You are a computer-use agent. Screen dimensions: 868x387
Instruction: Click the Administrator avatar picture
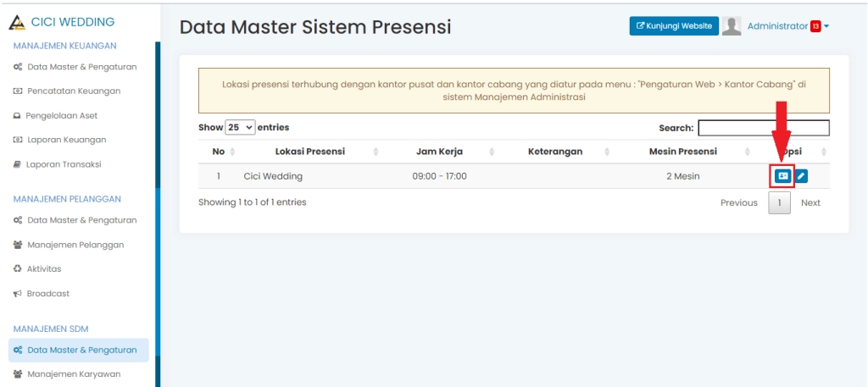click(732, 26)
